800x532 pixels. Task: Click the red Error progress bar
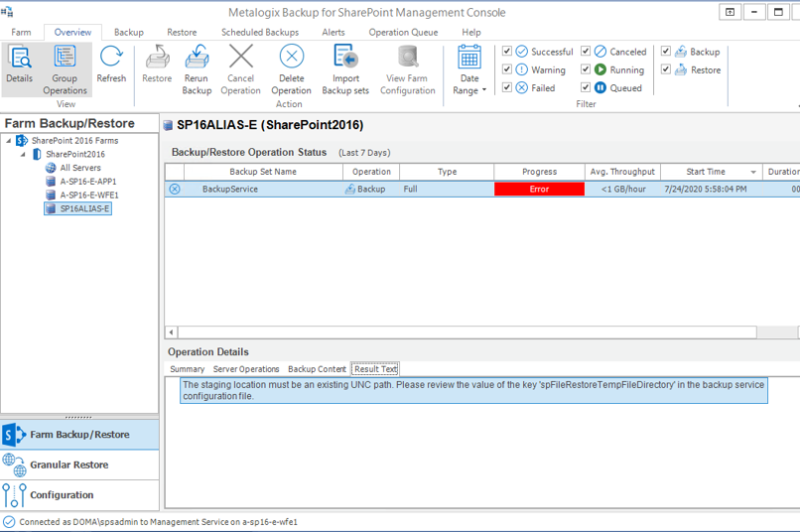[539, 189]
